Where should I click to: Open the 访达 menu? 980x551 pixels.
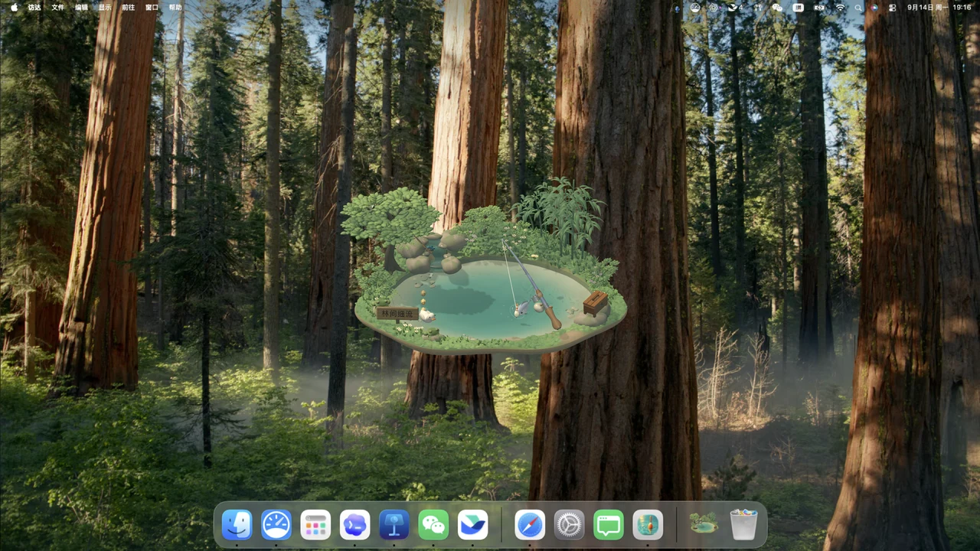(34, 8)
